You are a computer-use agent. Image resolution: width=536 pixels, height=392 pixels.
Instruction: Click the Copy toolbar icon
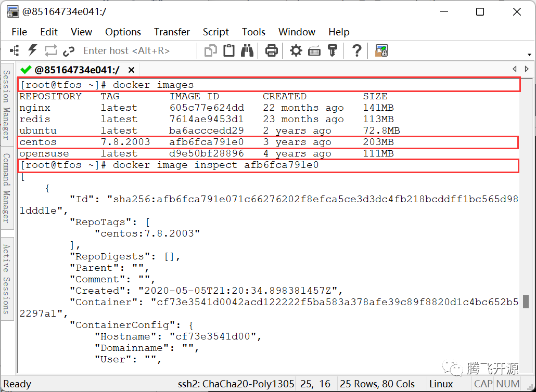pos(210,51)
